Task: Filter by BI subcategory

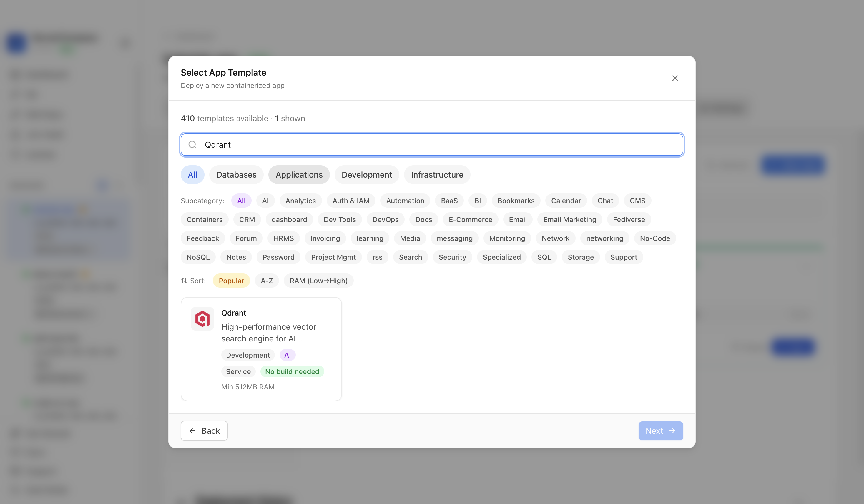Action: point(477,201)
